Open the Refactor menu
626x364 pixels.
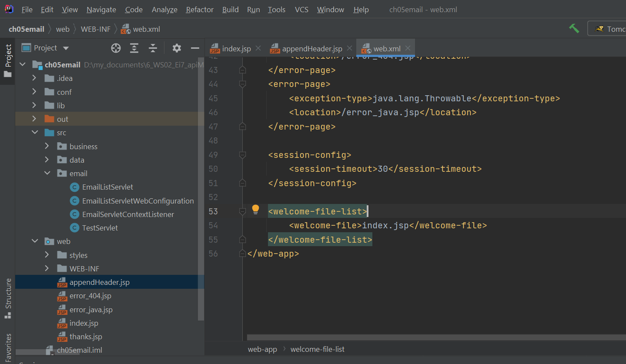(x=200, y=9)
